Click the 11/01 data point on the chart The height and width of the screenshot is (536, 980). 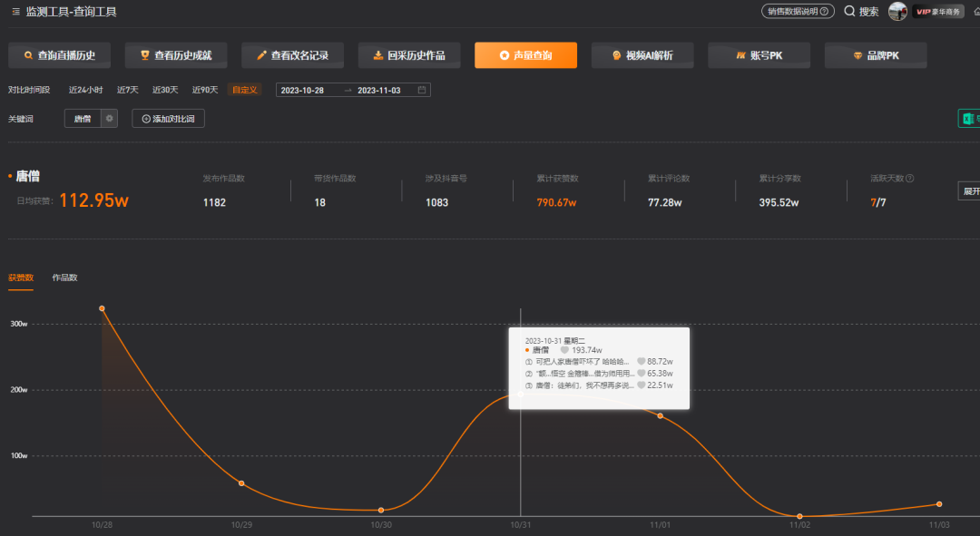click(x=660, y=415)
